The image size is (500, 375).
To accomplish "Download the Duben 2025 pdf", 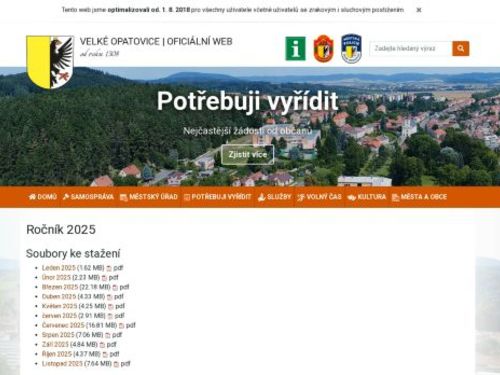I will coord(59,297).
